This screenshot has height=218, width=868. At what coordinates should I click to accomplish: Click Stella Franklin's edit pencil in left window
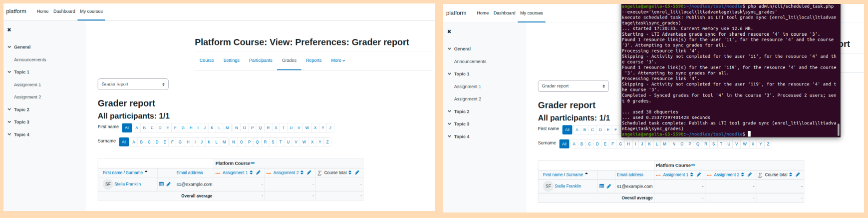coord(169,184)
